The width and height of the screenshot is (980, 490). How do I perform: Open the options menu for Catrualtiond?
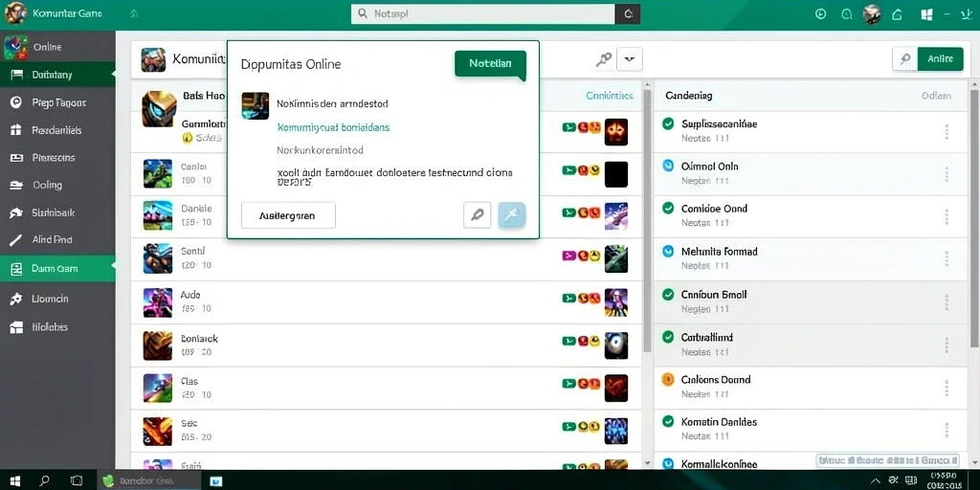pos(947,345)
